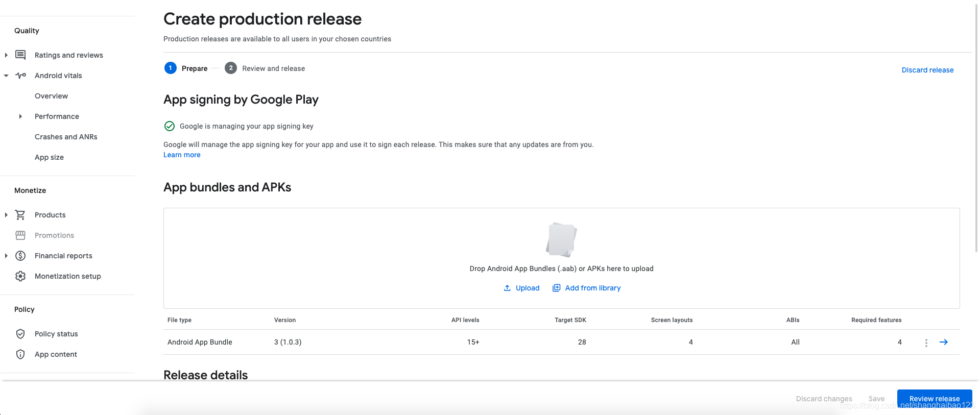Open the Learn more link

point(182,154)
